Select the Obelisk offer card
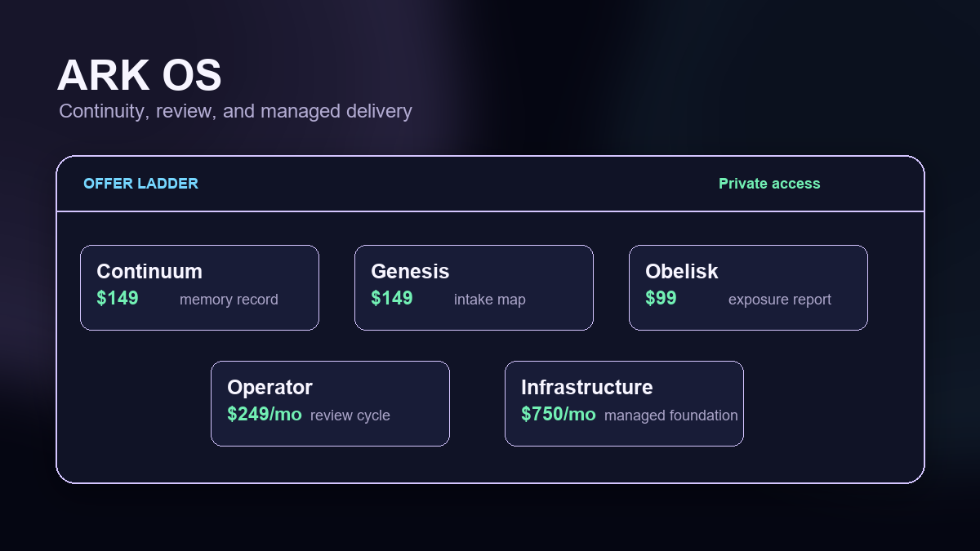Screen dimensions: 980x551 point(748,287)
